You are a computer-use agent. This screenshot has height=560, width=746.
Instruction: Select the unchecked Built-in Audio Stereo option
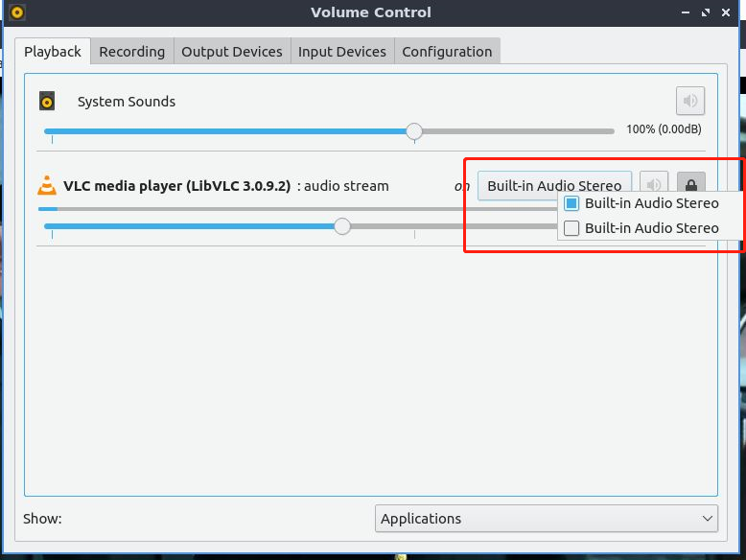pos(641,228)
